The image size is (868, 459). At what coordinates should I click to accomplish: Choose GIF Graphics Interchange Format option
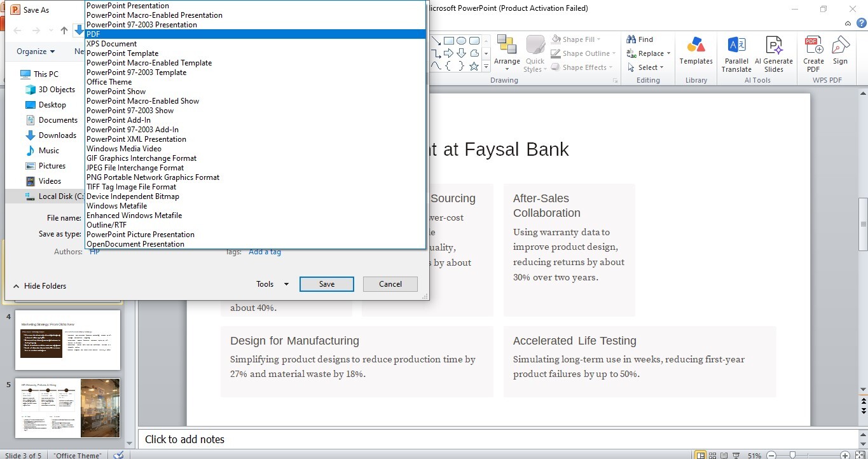(256, 158)
